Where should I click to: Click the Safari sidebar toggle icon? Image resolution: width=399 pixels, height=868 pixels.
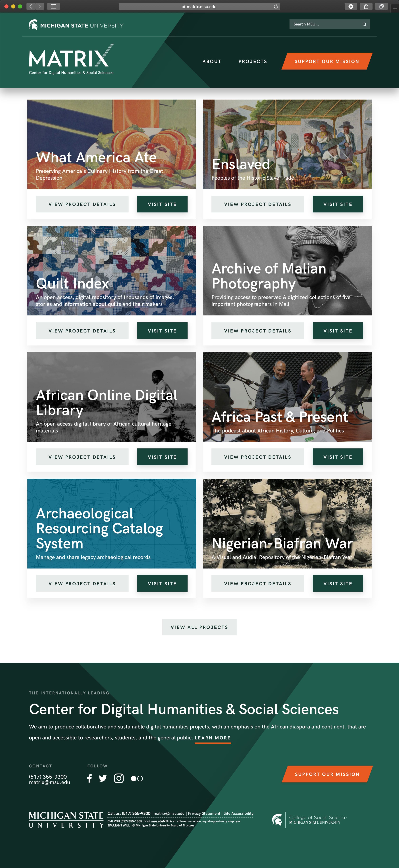54,6
